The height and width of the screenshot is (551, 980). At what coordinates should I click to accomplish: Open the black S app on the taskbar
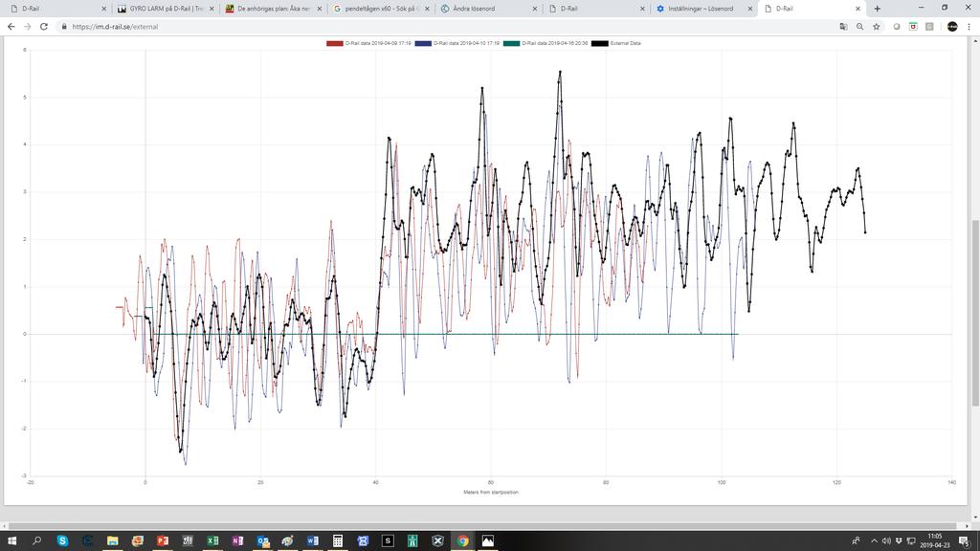pyautogui.click(x=388, y=540)
